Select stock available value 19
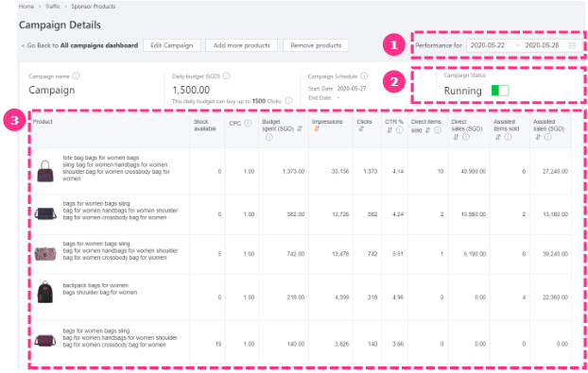588x373 pixels. click(x=218, y=344)
